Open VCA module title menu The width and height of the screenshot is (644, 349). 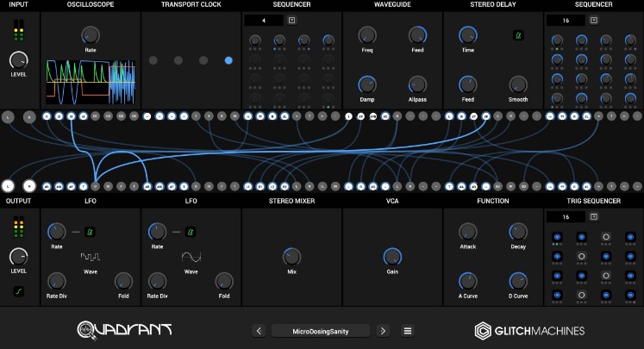pos(392,201)
